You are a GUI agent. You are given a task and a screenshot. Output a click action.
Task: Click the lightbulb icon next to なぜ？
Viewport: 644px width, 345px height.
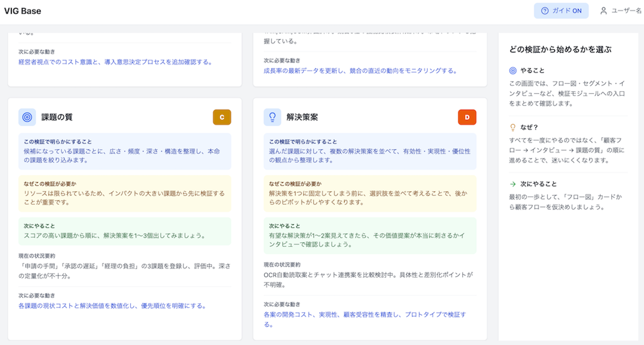[513, 127]
